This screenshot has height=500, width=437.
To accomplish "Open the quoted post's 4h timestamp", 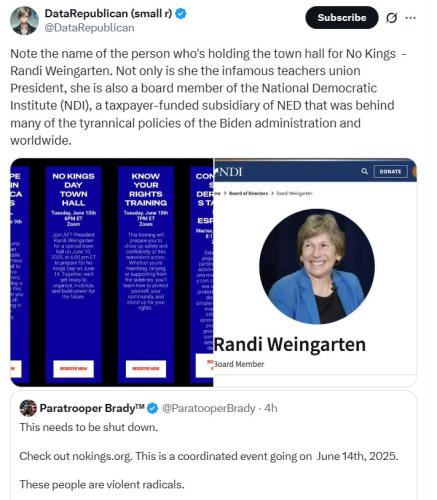I will 271,408.
